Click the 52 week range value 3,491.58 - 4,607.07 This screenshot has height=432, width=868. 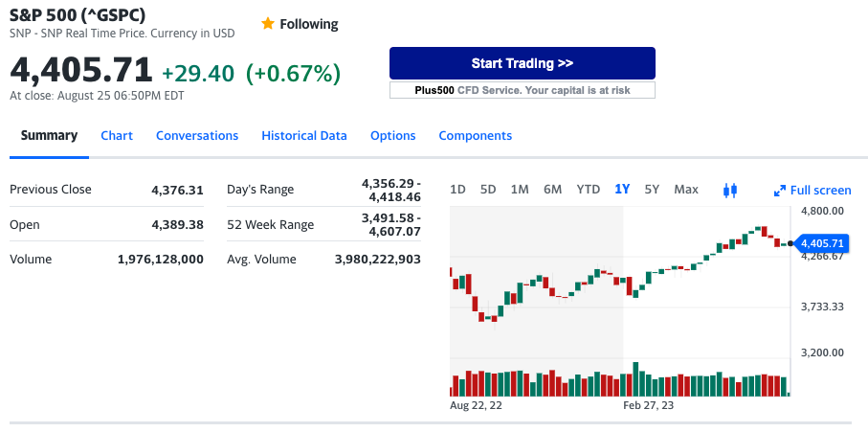click(x=391, y=224)
